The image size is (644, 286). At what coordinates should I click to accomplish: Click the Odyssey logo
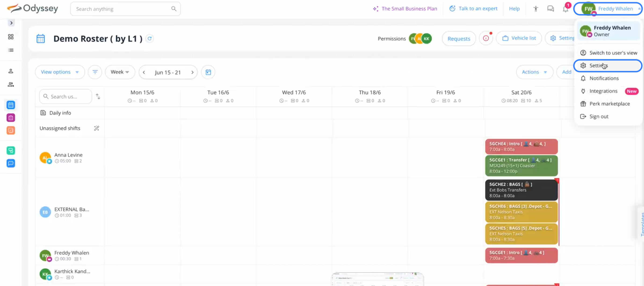tap(32, 9)
